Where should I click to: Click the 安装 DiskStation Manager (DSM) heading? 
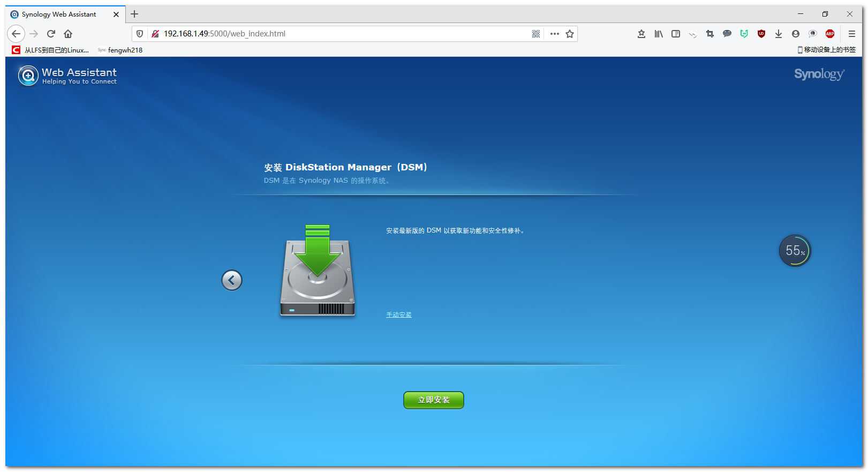pos(345,167)
